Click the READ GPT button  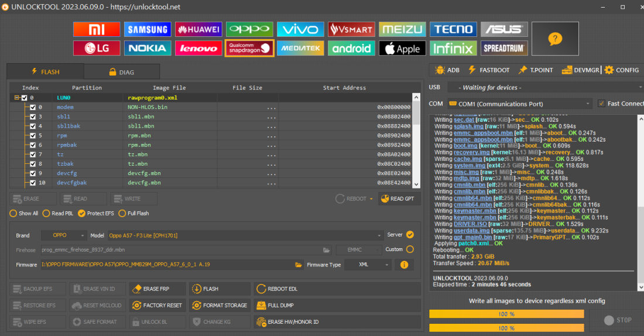[x=398, y=199]
